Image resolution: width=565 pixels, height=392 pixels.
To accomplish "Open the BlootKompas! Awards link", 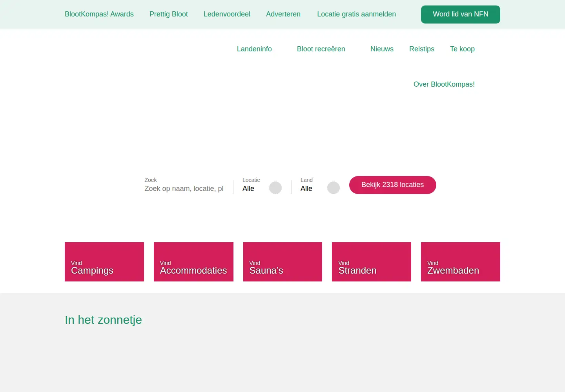I will tap(99, 14).
